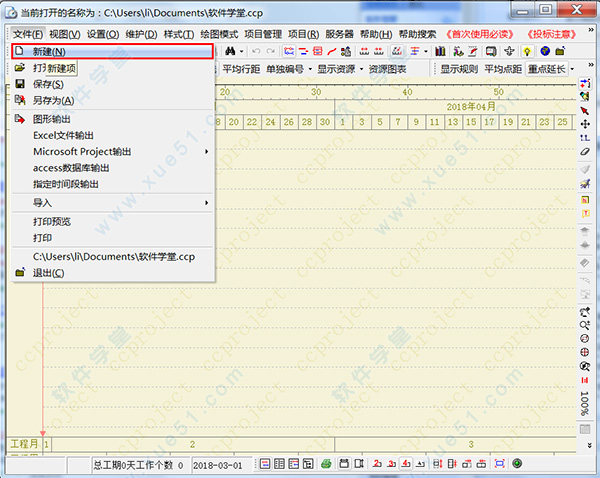Click the green printer icon in status bar

coord(326,464)
